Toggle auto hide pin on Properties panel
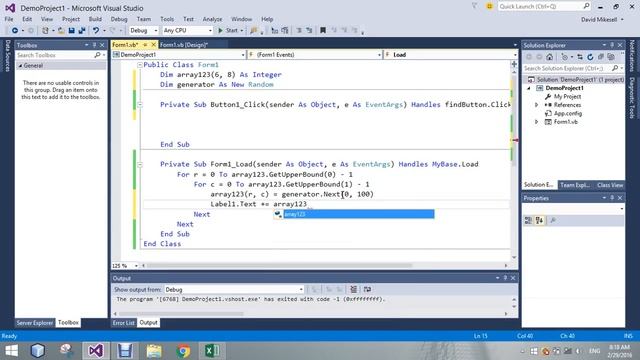The height and width of the screenshot is (360, 640). [612, 198]
